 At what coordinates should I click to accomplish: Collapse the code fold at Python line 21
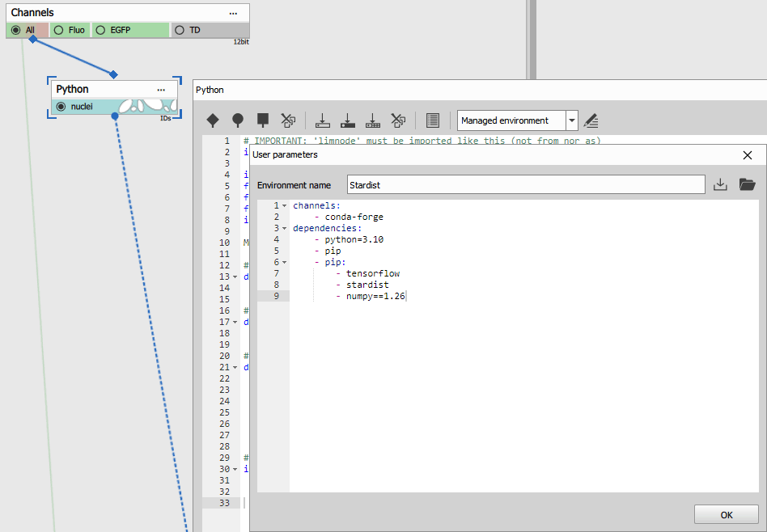(x=235, y=367)
